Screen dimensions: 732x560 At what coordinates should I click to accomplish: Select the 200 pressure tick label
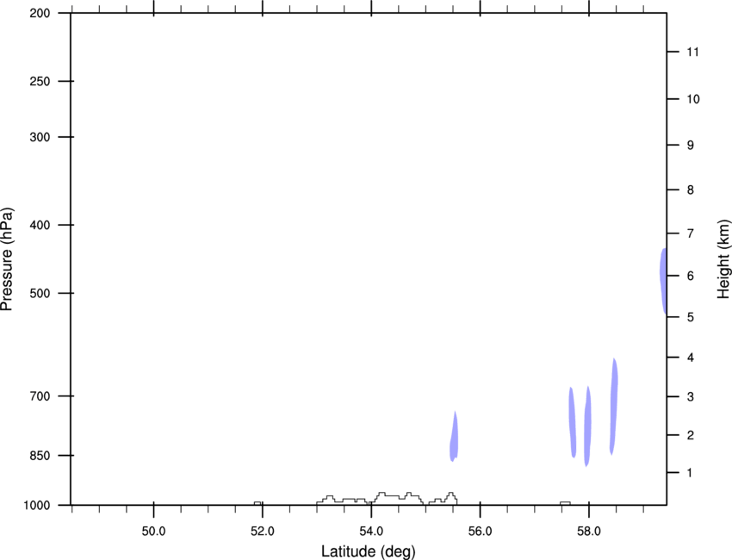pyautogui.click(x=40, y=13)
